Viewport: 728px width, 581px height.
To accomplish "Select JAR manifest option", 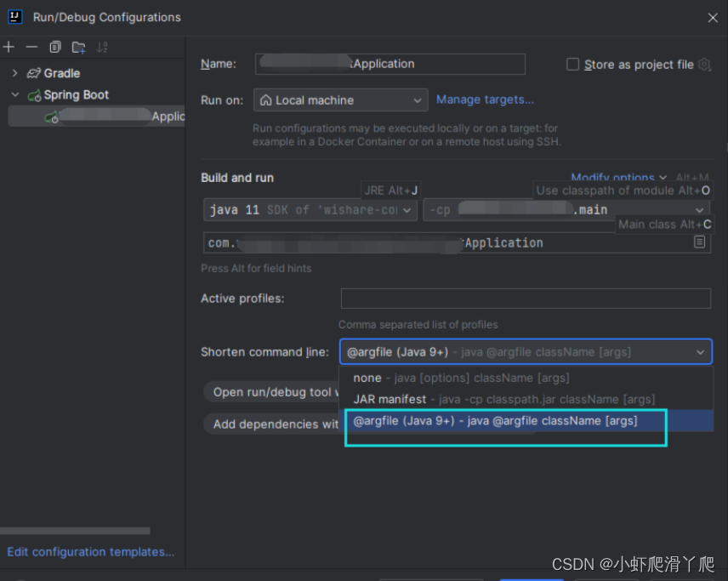I will (x=526, y=400).
